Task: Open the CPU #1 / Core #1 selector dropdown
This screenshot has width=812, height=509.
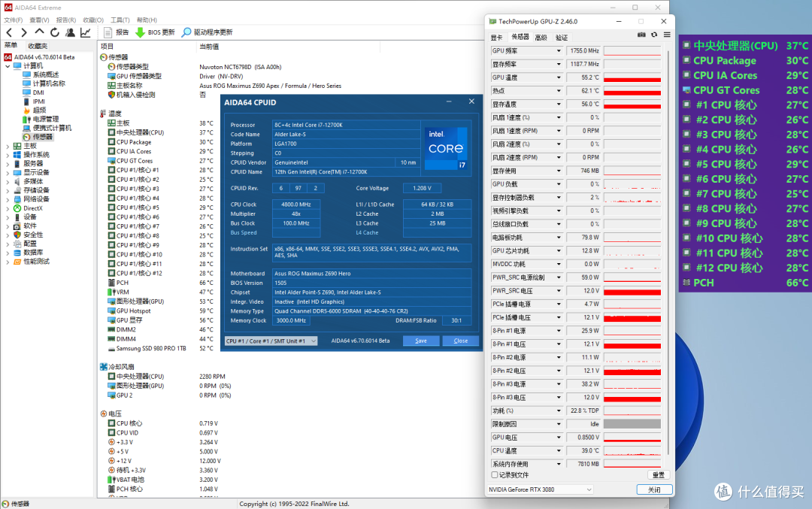Action: point(271,341)
